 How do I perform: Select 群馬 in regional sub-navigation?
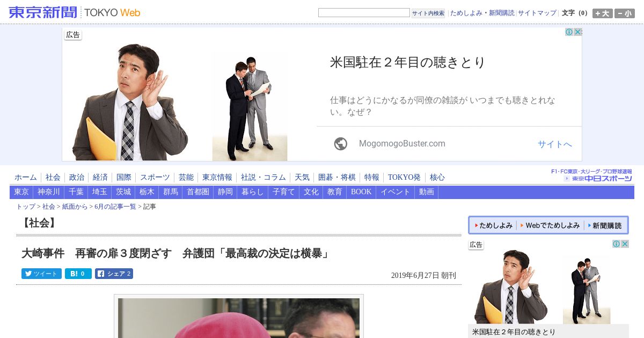[171, 192]
